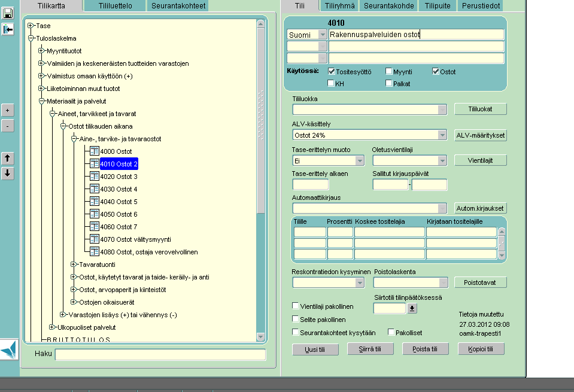Click the move up arrow icon
This screenshot has height=392, width=574.
(8, 158)
